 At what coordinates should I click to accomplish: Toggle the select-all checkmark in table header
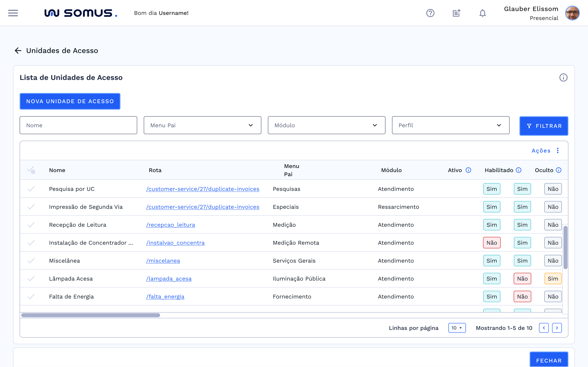coord(31,170)
